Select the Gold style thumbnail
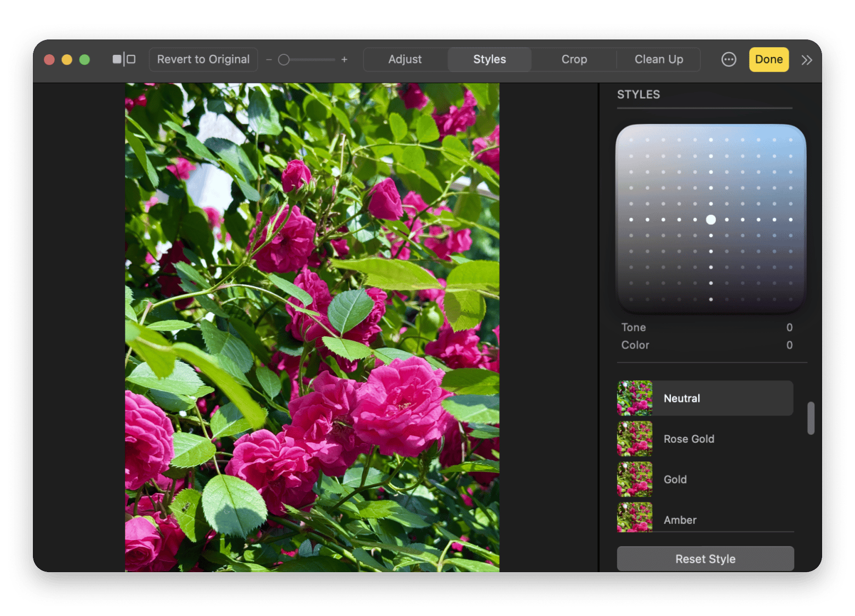The width and height of the screenshot is (855, 616). pos(634,479)
